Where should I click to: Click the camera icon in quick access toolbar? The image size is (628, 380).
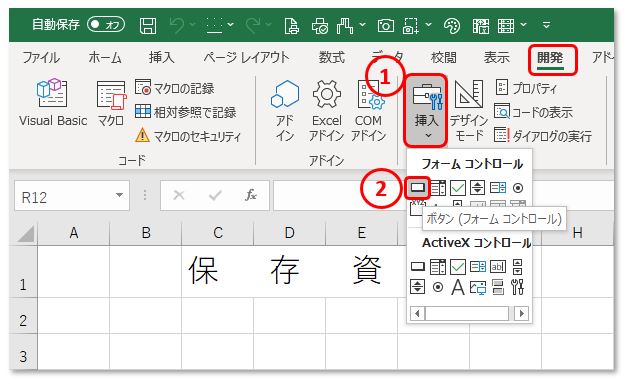pyautogui.click(x=386, y=26)
